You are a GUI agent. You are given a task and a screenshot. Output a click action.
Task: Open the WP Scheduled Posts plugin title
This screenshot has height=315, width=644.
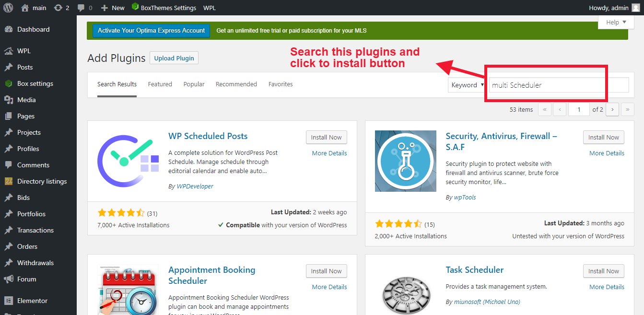(208, 136)
